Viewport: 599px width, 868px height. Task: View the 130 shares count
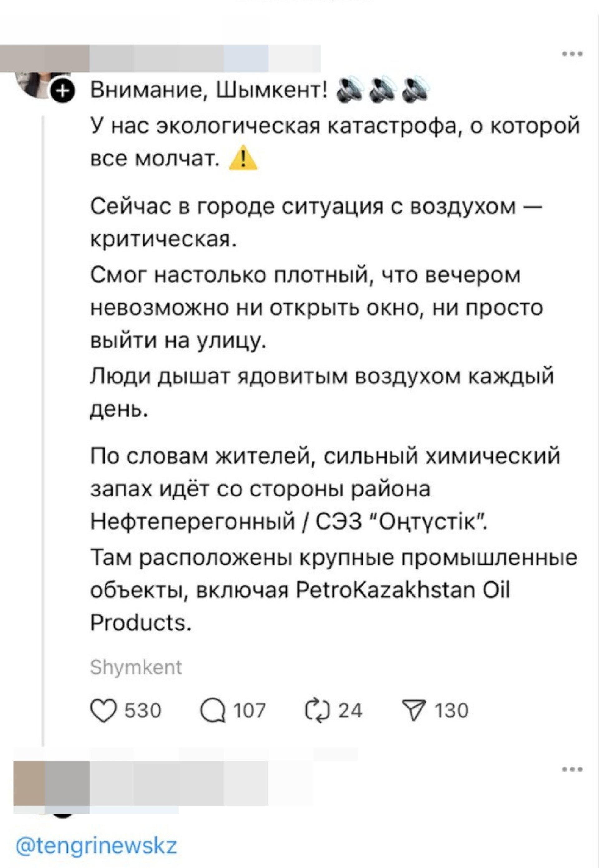(451, 711)
